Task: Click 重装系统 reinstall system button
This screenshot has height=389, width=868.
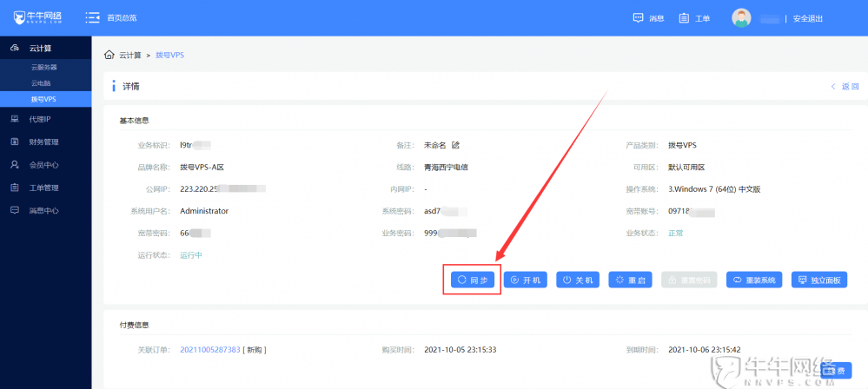Action: pyautogui.click(x=754, y=280)
